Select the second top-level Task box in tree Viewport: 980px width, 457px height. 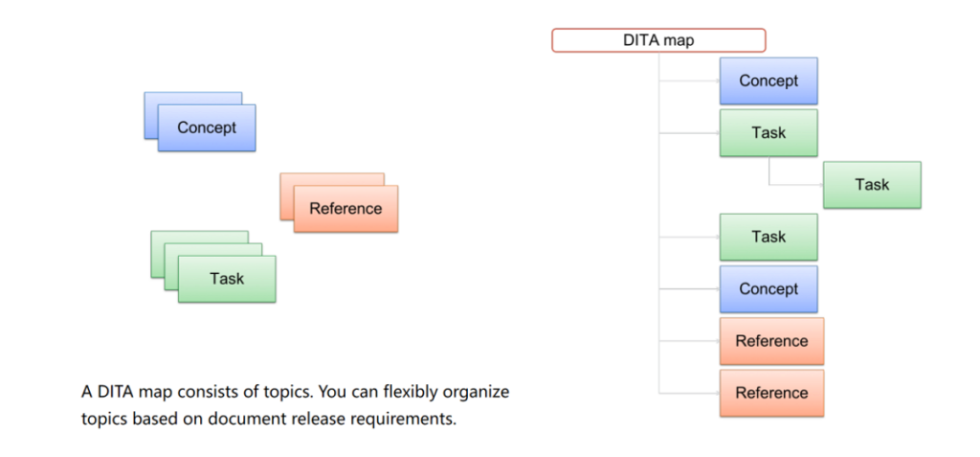pyautogui.click(x=768, y=237)
